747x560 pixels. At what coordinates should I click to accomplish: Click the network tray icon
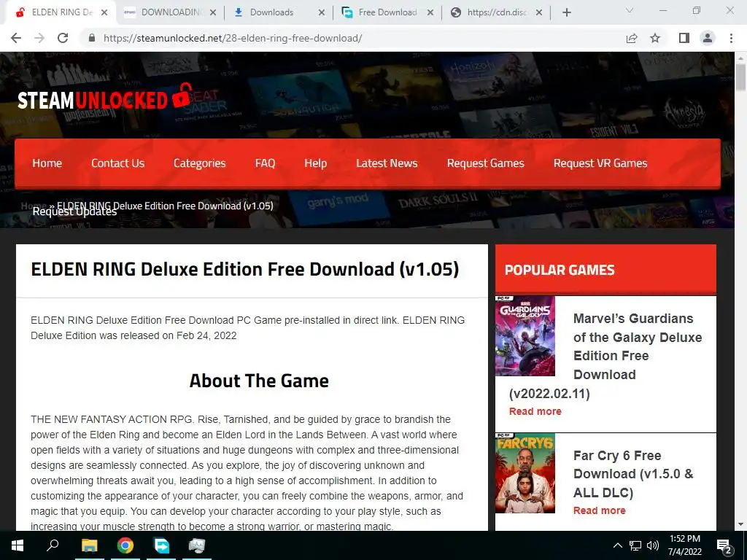pyautogui.click(x=635, y=545)
